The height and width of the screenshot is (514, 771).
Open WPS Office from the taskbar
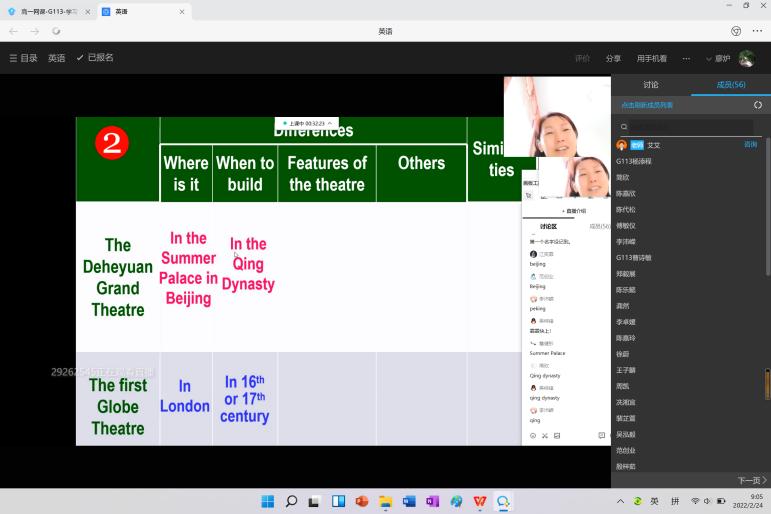(480, 501)
